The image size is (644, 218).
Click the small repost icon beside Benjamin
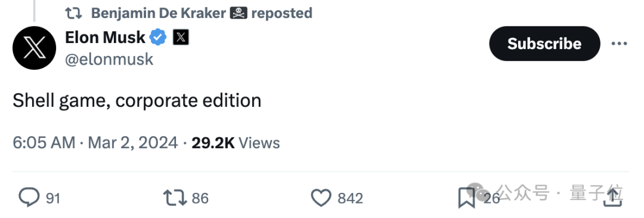74,13
